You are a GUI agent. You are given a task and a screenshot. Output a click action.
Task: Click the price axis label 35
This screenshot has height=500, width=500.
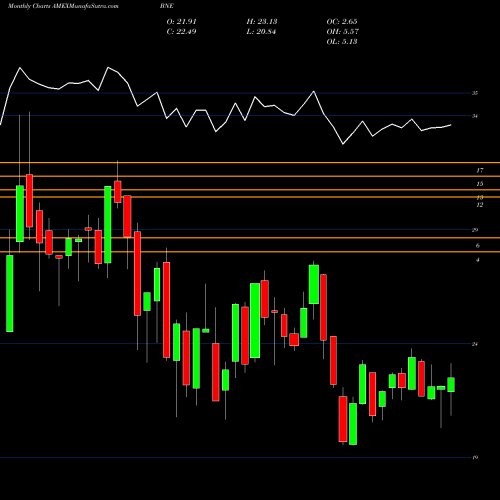click(x=475, y=93)
